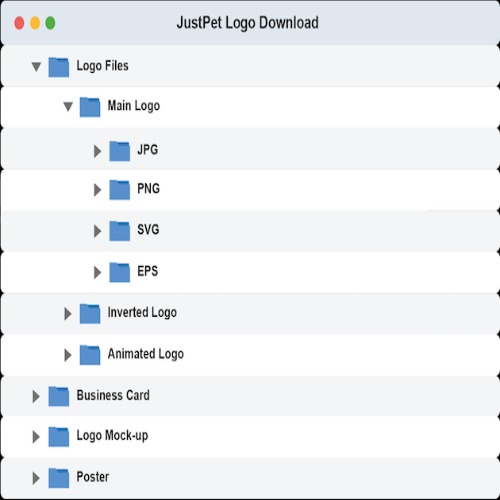Expand the JPG folder arrow
This screenshot has width=500, height=500.
tap(97, 151)
